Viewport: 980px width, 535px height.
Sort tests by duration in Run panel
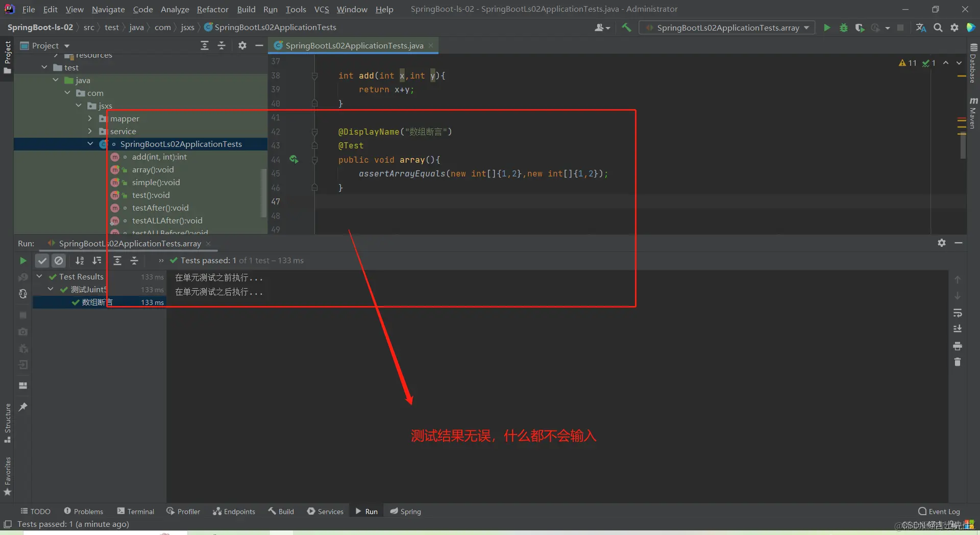click(96, 261)
